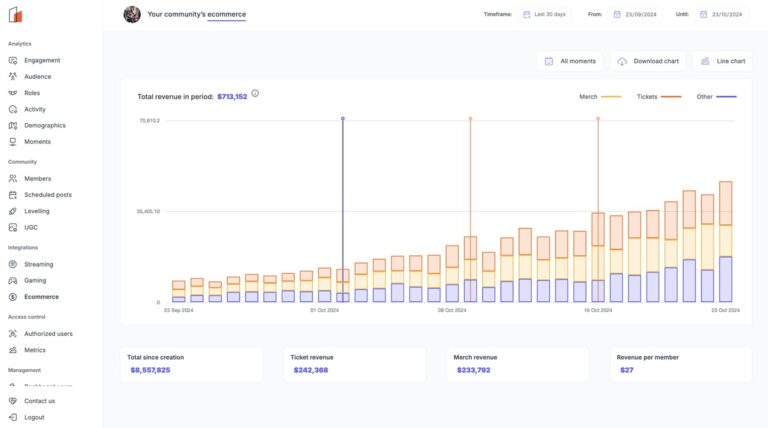Toggle the Other series in legend
This screenshot has height=428, width=768.
point(716,97)
